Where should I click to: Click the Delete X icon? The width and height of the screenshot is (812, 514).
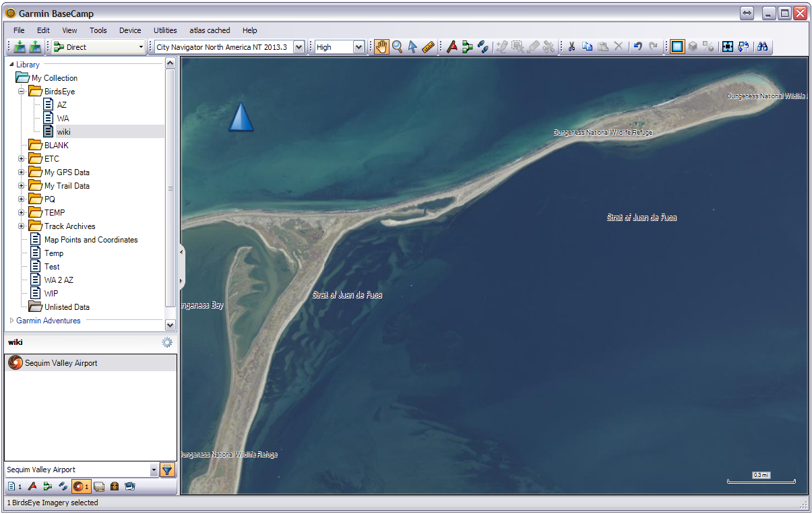[619, 47]
